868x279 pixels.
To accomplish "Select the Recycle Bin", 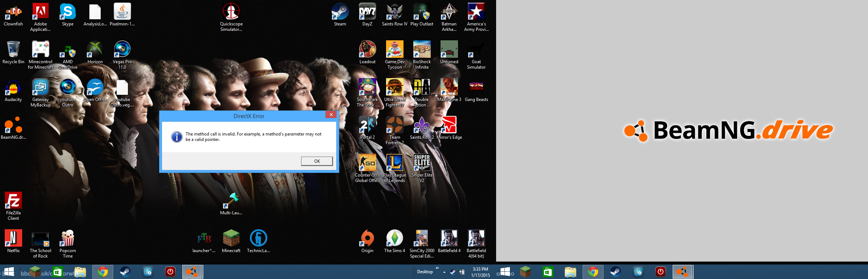I will click(13, 53).
